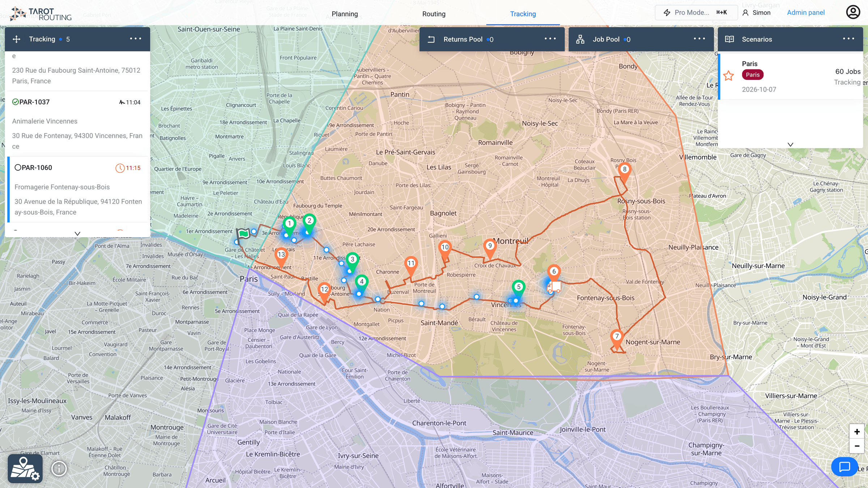868x488 pixels.
Task: Expand the Tracking list chevron
Action: pos(77,234)
